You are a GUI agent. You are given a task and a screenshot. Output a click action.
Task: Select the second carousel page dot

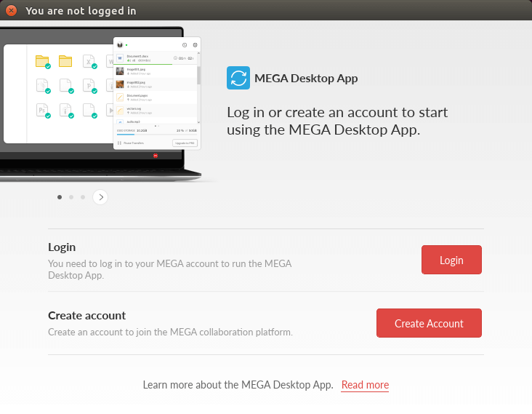[71, 196]
